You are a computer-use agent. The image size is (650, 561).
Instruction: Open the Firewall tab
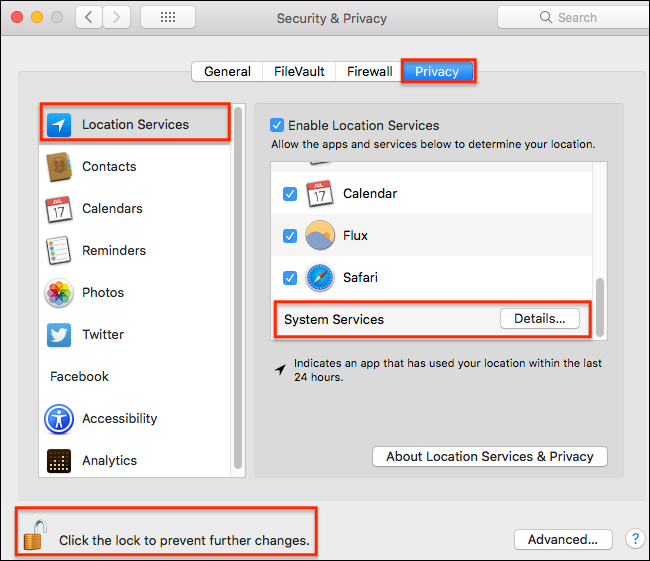pos(370,71)
